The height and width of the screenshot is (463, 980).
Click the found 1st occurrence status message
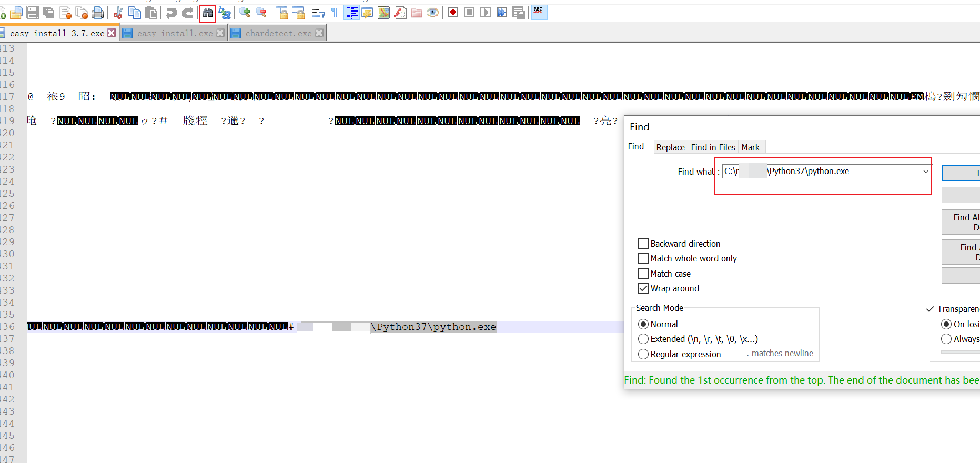pyautogui.click(x=801, y=380)
